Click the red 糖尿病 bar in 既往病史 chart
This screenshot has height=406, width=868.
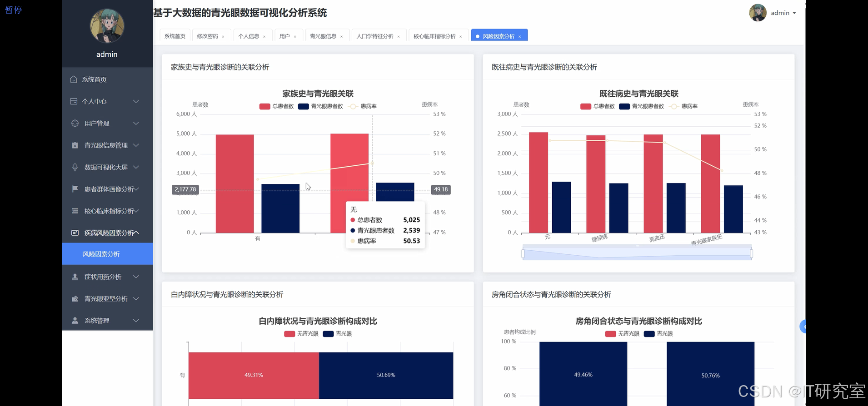596,184
